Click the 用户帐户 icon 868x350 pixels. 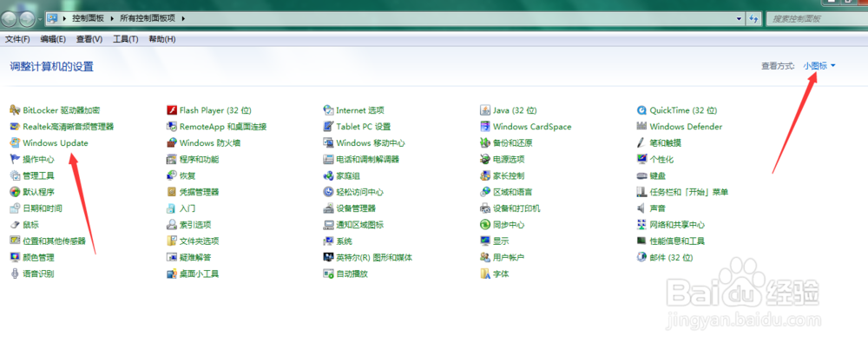tap(485, 258)
